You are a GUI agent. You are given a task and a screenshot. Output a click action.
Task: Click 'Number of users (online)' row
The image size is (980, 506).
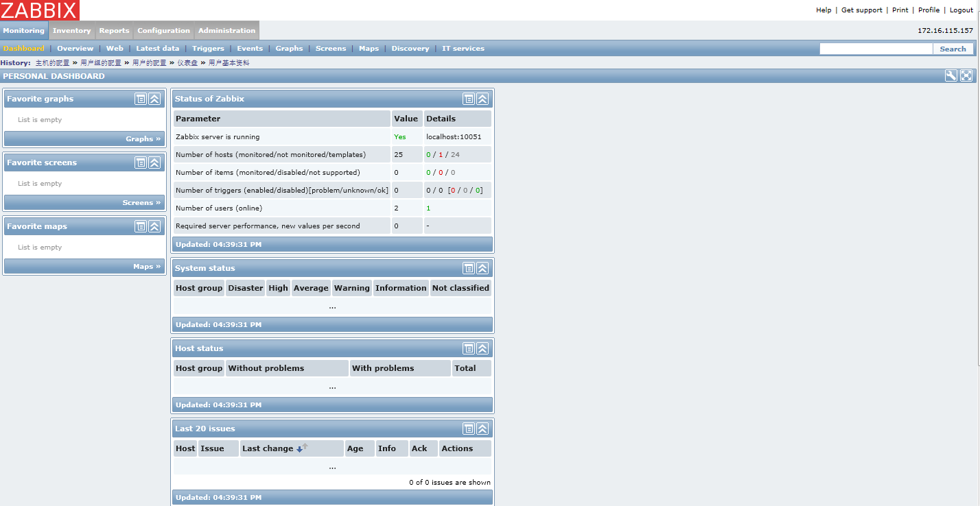(x=332, y=208)
